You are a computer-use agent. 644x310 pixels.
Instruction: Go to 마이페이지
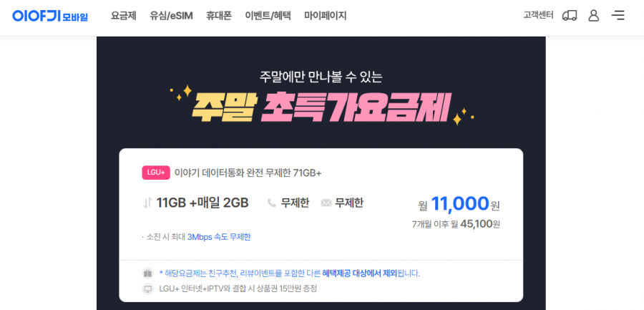(326, 16)
